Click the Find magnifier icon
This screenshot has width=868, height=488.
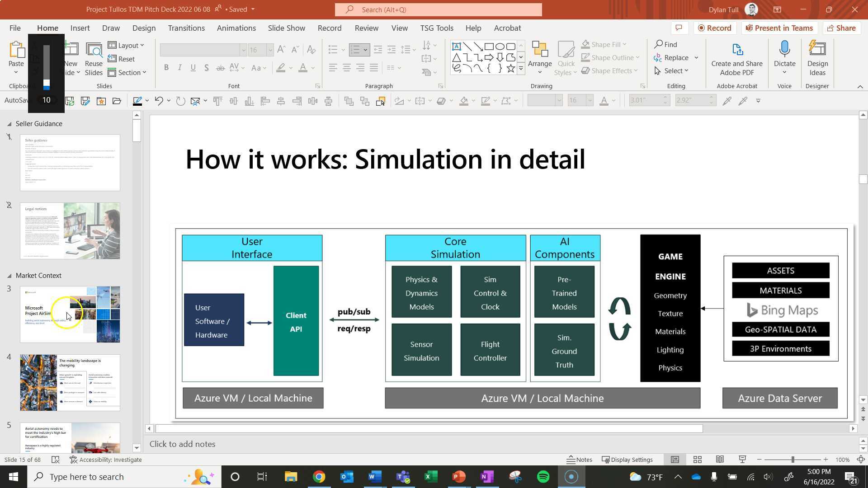pos(659,44)
